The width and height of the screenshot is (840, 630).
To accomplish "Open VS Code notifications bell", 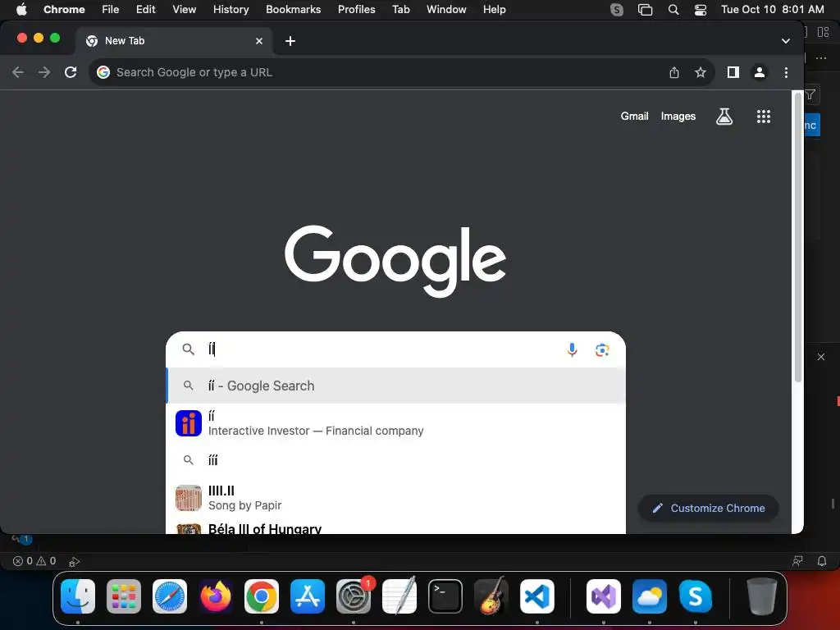I will [822, 561].
